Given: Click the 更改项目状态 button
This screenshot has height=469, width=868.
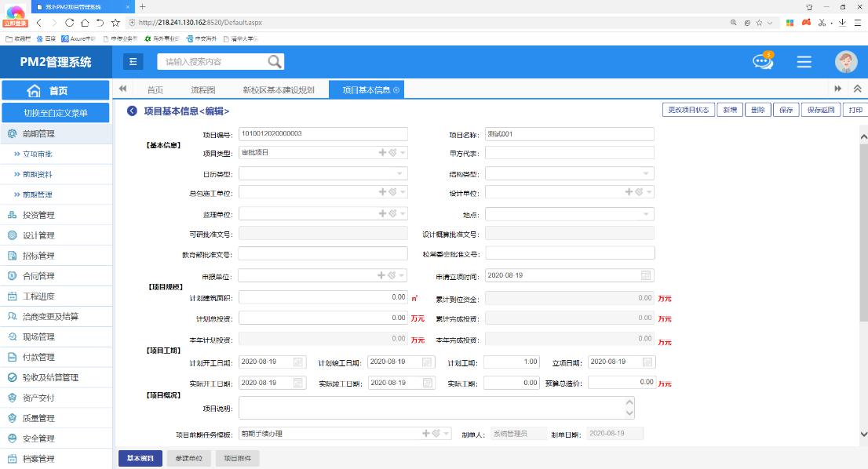Looking at the screenshot, I should click(687, 111).
